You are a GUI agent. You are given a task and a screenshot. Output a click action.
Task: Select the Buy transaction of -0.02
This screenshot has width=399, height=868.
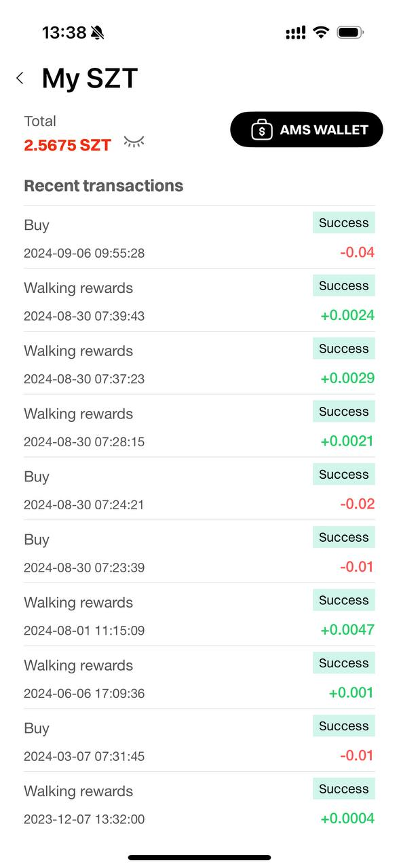199,490
